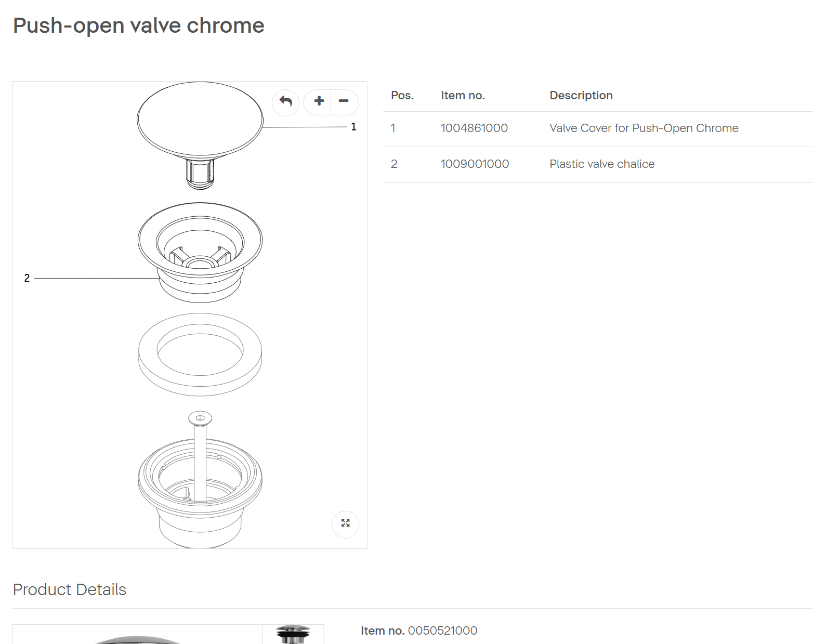
Task: Click the Item no. column header
Action: (x=463, y=96)
